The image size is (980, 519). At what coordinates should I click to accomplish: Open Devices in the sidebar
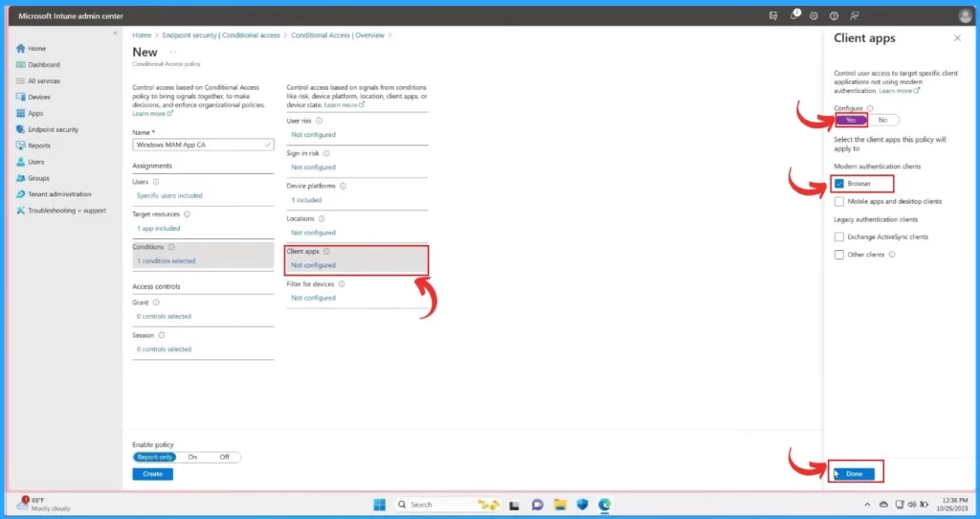[33, 97]
